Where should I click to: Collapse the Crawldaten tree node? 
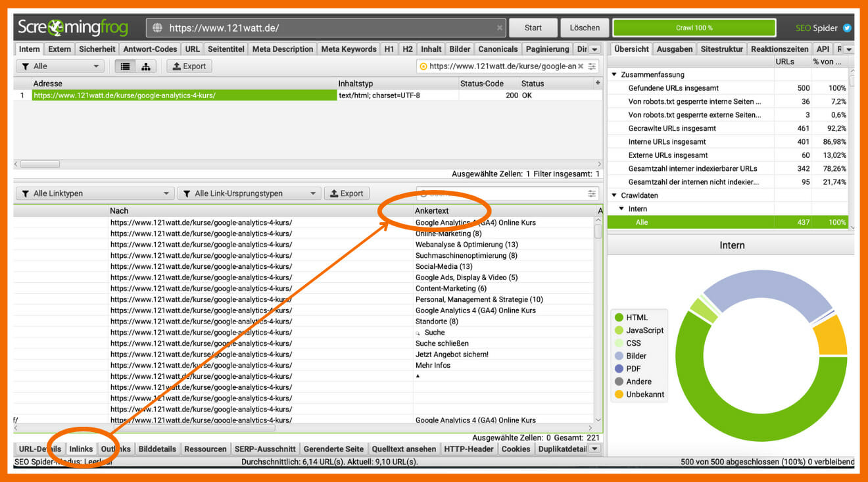[x=615, y=195]
